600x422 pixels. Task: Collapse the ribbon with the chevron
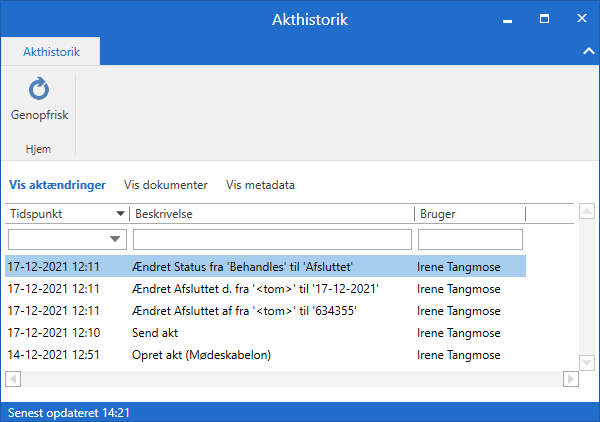(587, 50)
